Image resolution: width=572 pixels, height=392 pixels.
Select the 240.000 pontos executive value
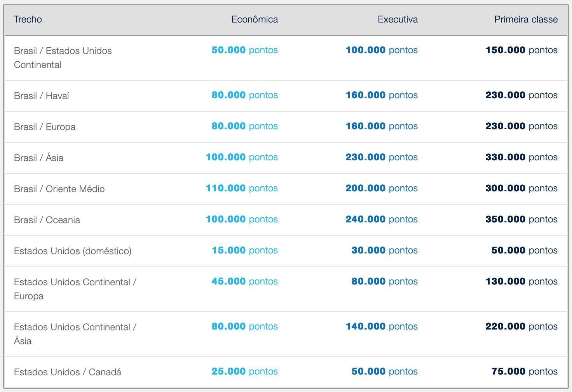(381, 219)
